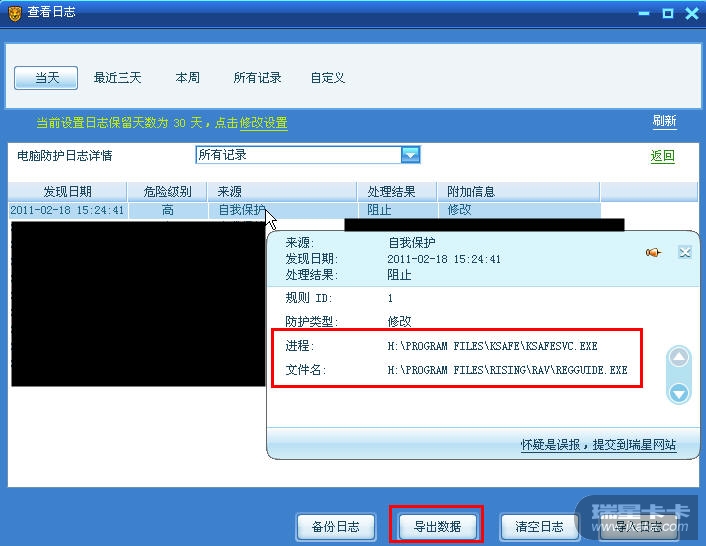This screenshot has height=546, width=706.
Task: Sort by 附加信息 column header
Action: [x=518, y=192]
